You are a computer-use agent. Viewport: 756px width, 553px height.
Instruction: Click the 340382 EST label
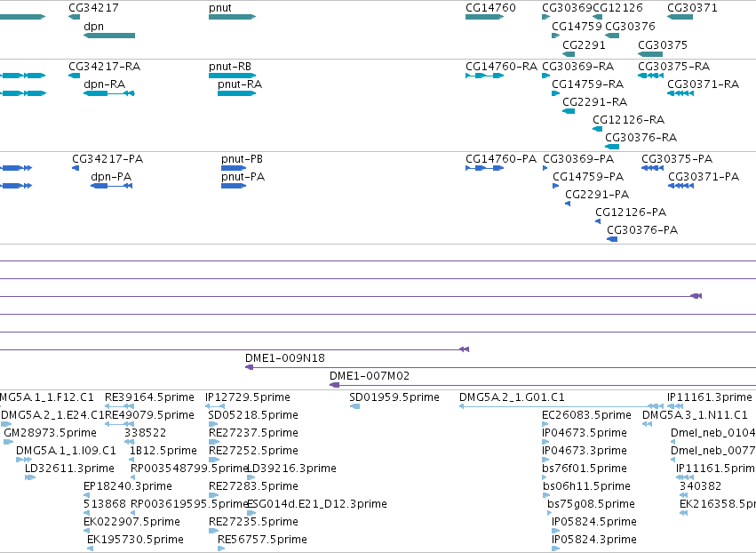[701, 486]
